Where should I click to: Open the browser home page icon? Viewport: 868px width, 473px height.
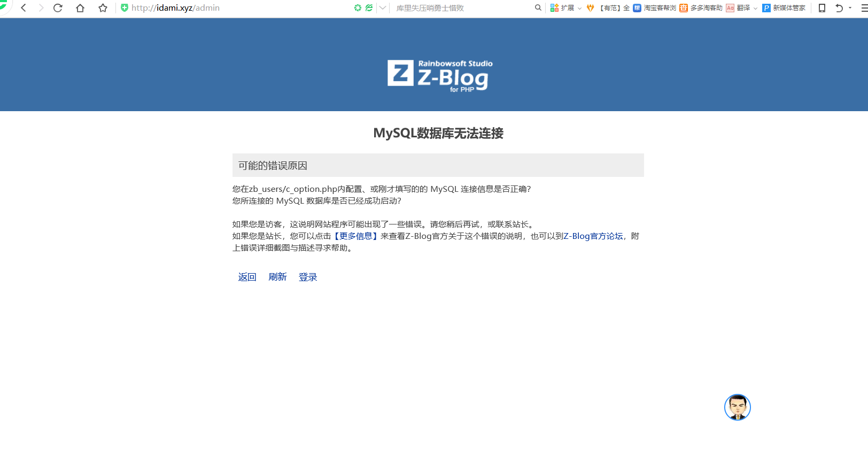click(80, 8)
